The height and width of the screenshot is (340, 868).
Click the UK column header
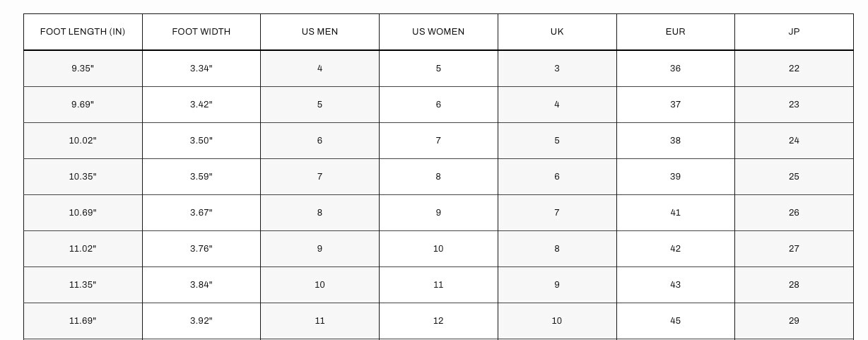[557, 32]
